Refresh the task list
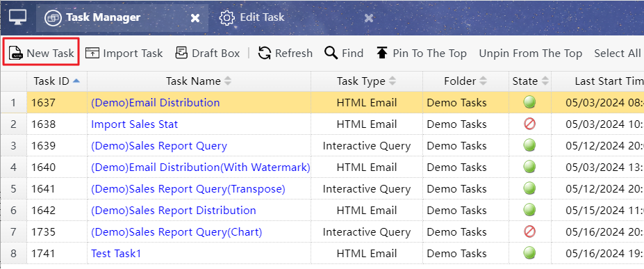Viewport: 644px width, 269px height. click(285, 53)
